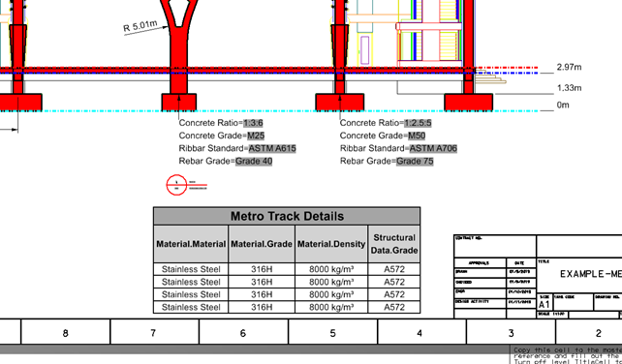
Task: Click the M50 concrete grade field
Action: point(417,136)
